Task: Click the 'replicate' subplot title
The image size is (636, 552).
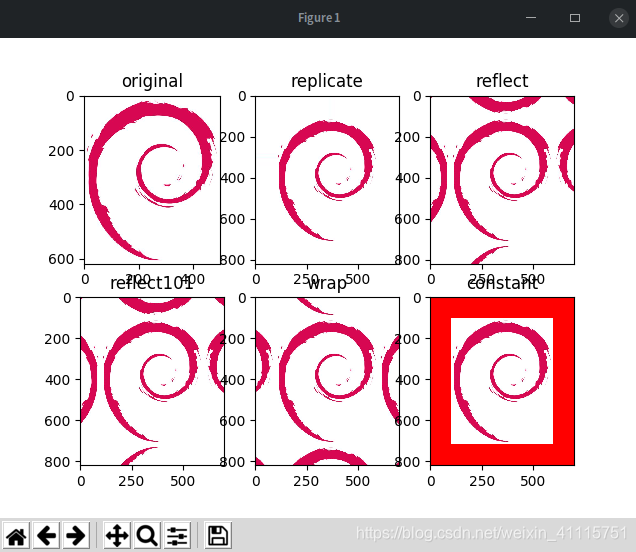Action: (x=327, y=81)
